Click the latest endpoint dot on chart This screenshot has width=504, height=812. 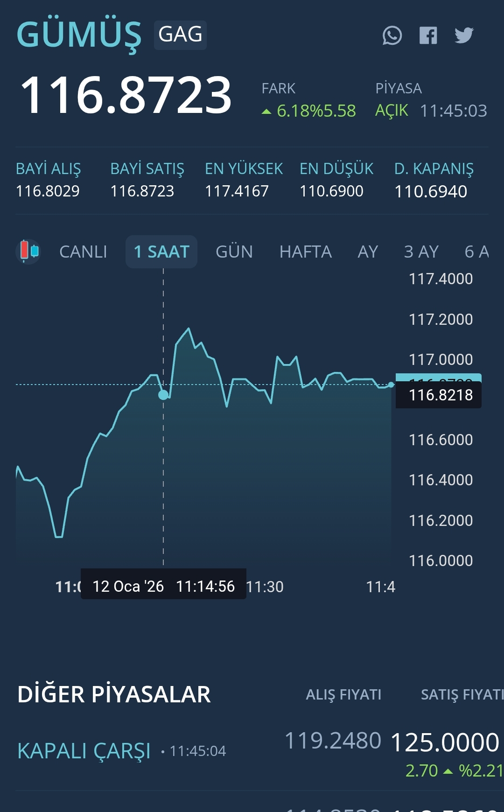391,385
